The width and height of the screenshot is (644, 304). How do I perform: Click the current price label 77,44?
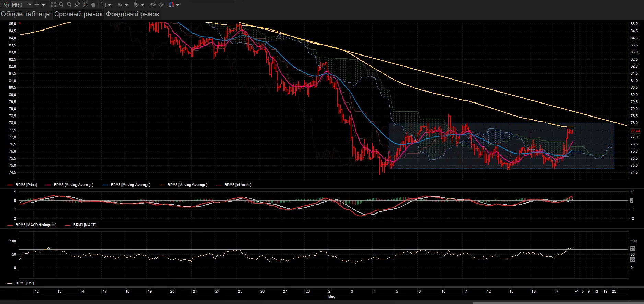coord(635,131)
